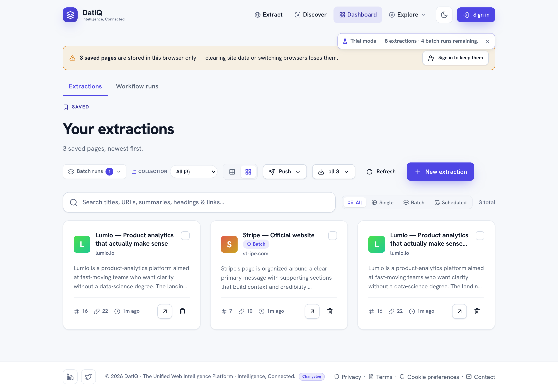The height and width of the screenshot is (392, 558).
Task: Filter extractions by All
Action: (355, 203)
